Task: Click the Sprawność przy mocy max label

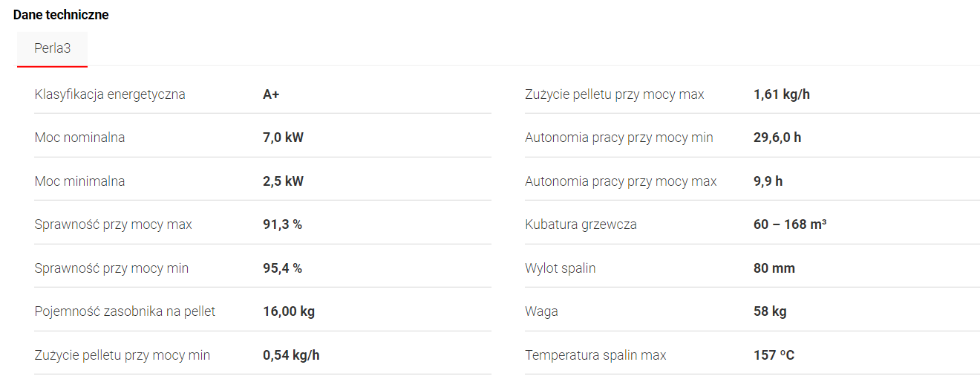Action: 113,224
